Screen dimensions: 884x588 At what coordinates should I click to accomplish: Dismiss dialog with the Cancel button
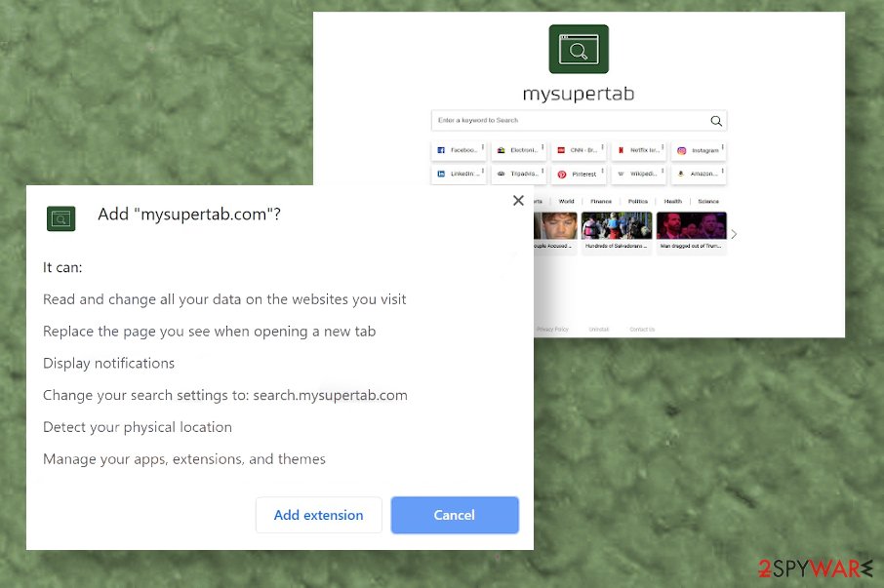click(455, 515)
